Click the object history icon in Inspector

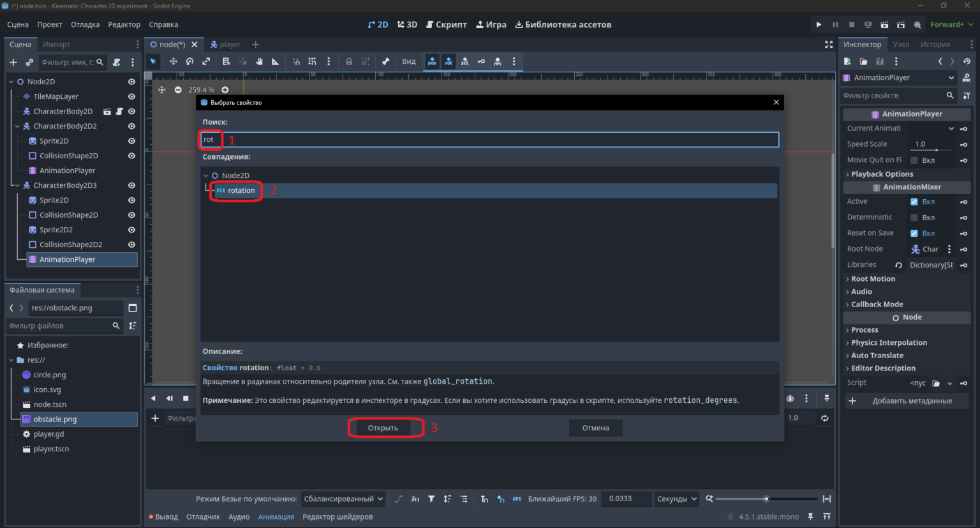click(967, 61)
